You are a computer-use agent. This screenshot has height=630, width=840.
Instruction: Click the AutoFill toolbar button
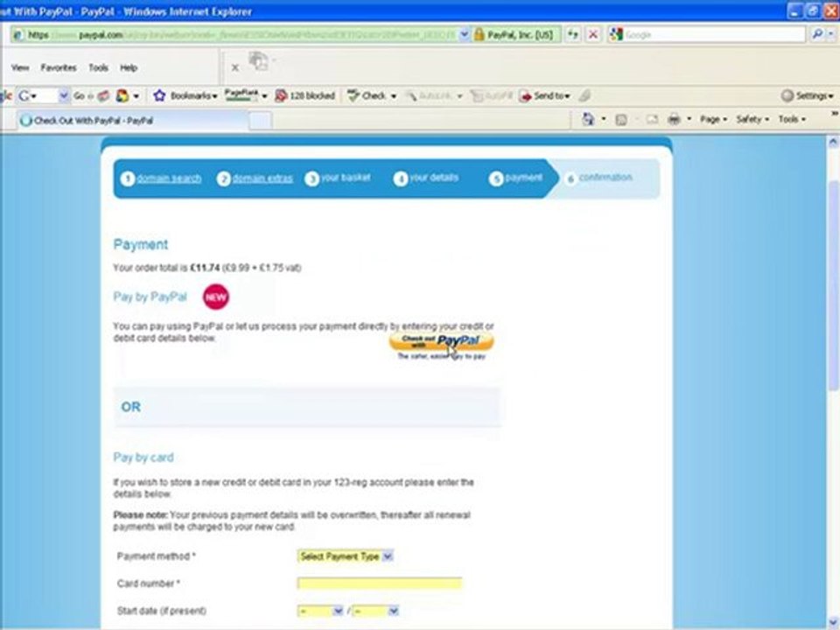pyautogui.click(x=491, y=96)
